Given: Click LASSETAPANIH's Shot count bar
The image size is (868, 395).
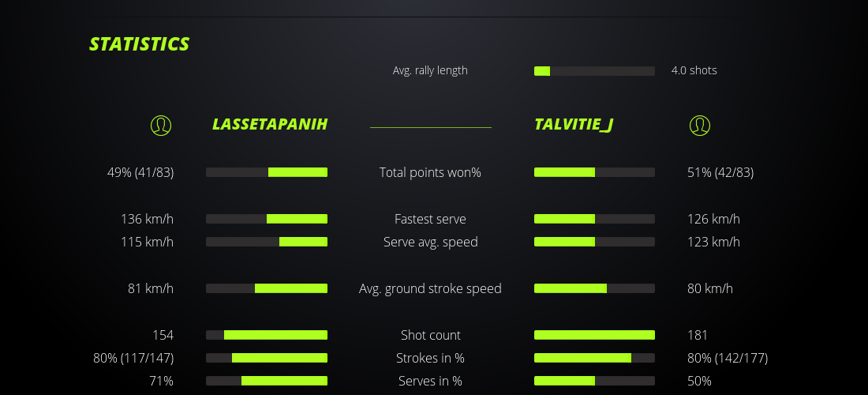Looking at the screenshot, I should click(267, 335).
